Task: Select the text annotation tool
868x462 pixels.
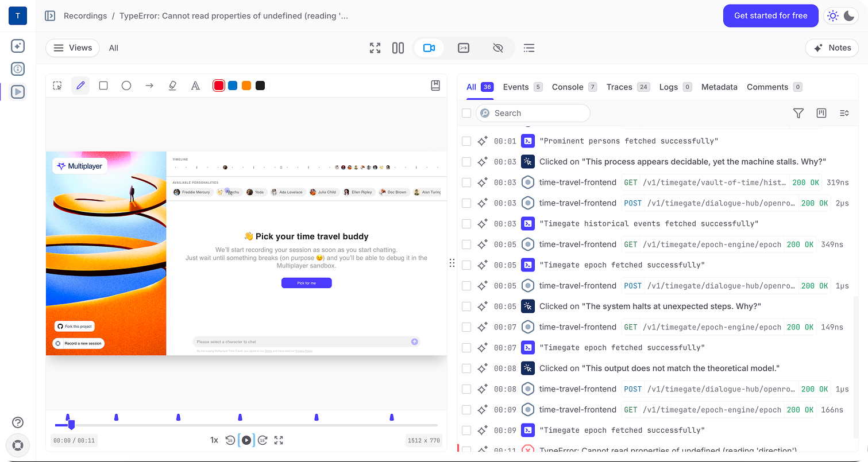Action: click(195, 86)
